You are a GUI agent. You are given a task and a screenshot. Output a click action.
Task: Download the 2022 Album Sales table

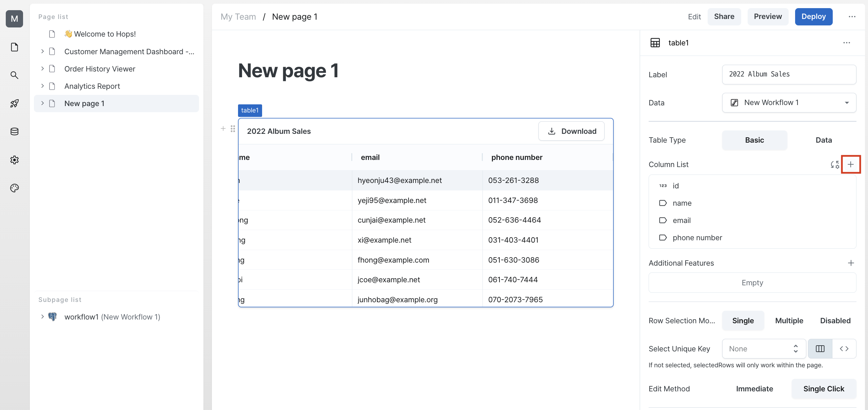[x=571, y=131]
